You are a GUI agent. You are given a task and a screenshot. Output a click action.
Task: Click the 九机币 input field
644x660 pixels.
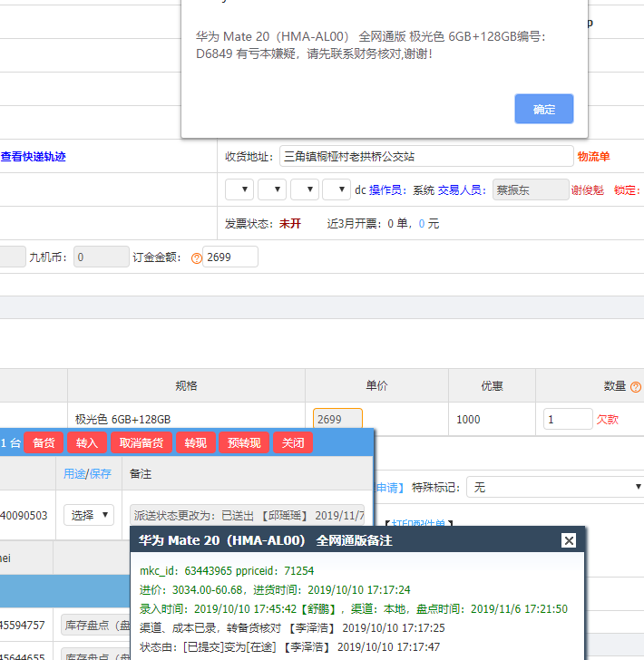tap(102, 257)
